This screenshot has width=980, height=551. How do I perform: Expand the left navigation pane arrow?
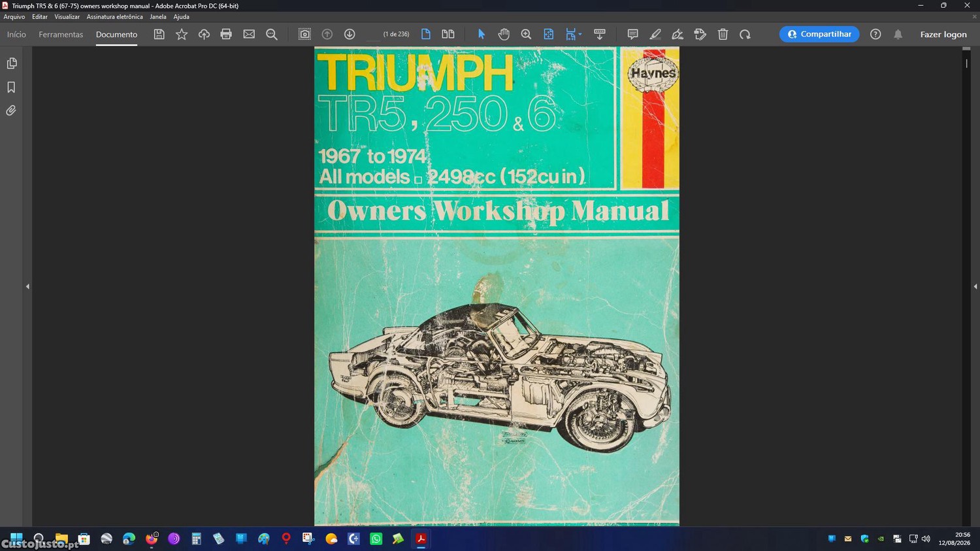pos(27,286)
